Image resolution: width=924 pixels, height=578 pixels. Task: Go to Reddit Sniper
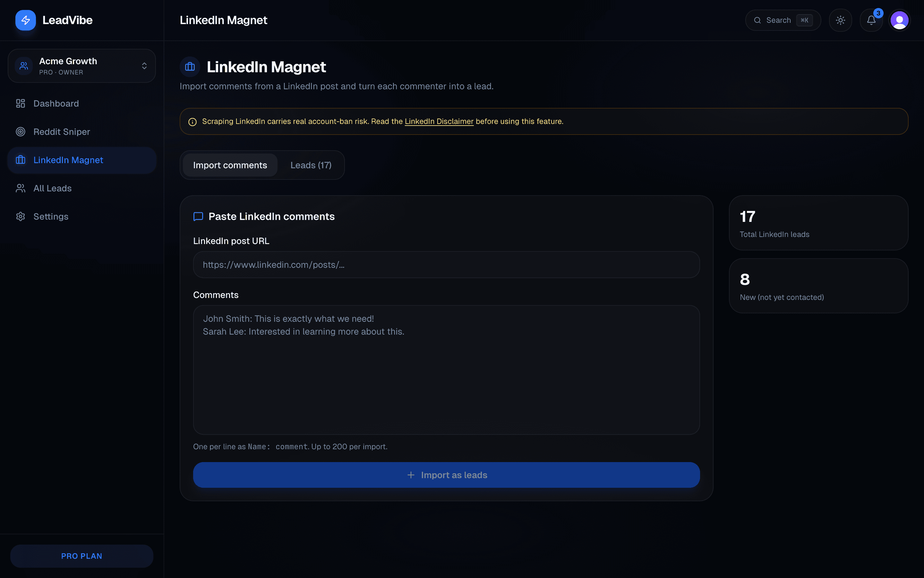(82, 132)
